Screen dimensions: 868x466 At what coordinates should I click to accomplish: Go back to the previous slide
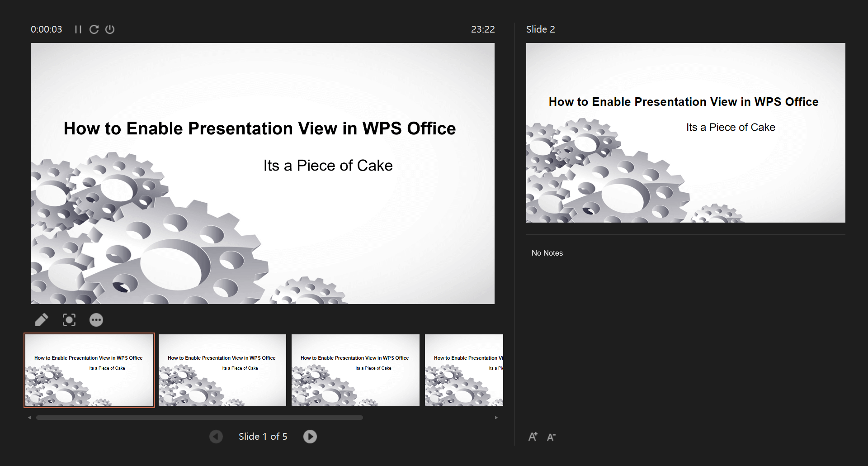pyautogui.click(x=216, y=436)
